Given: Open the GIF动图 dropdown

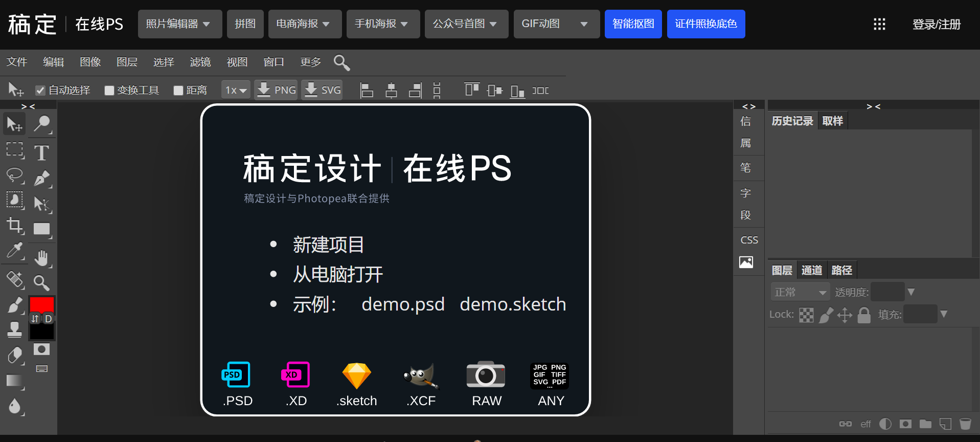Looking at the screenshot, I should (557, 24).
